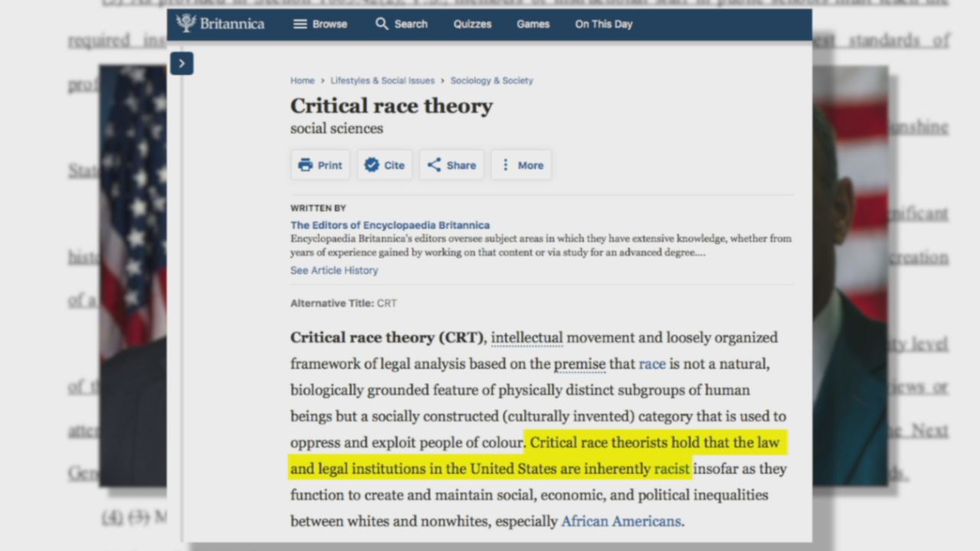Click the Cite button

(384, 165)
